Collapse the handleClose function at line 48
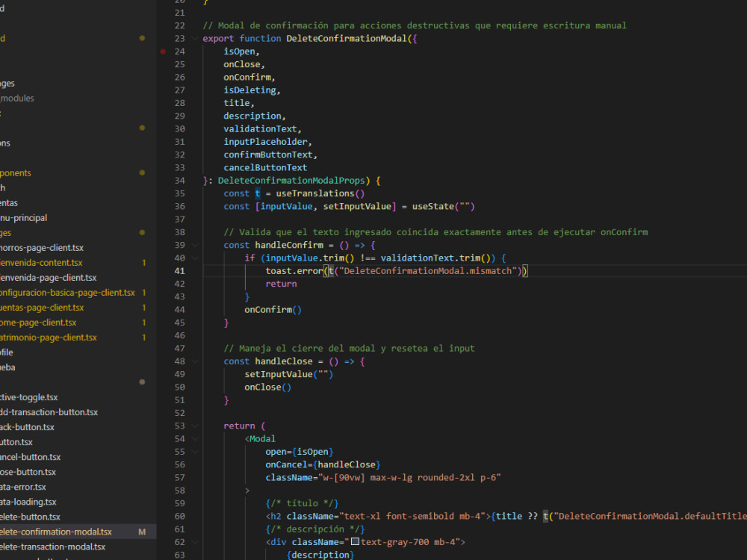Screen dimensions: 747x560 pyautogui.click(x=195, y=361)
